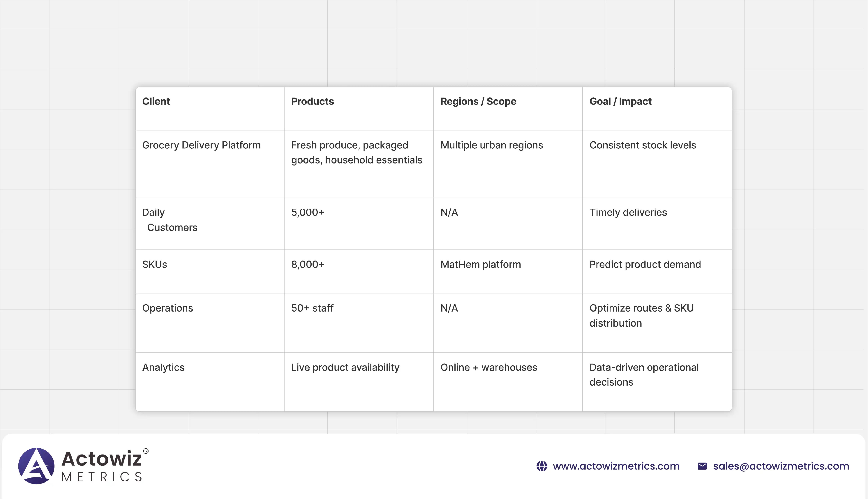Select the Regions / Scope column header
This screenshot has width=868, height=499.
coord(478,101)
